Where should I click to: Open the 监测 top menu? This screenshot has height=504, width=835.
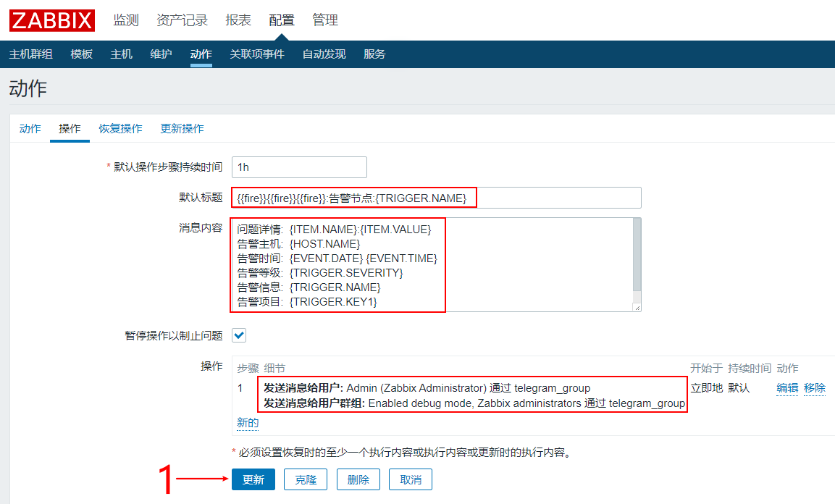pyautogui.click(x=126, y=20)
